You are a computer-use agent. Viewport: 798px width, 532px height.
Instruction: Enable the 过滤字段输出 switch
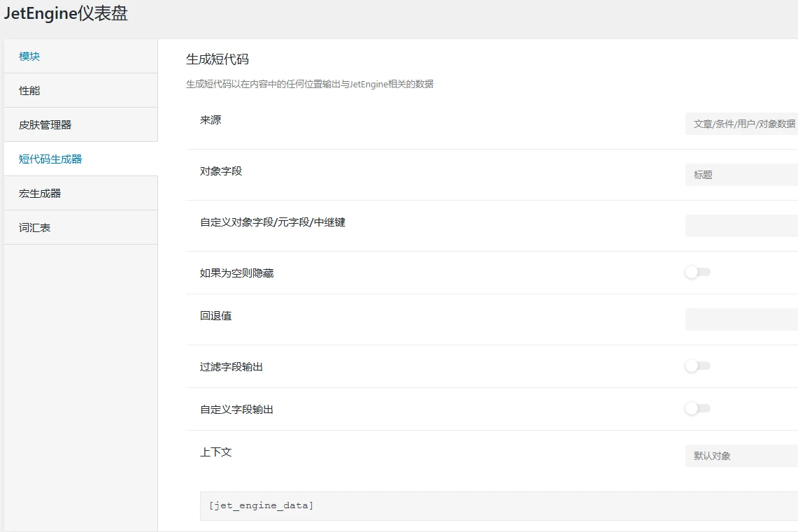pos(697,365)
